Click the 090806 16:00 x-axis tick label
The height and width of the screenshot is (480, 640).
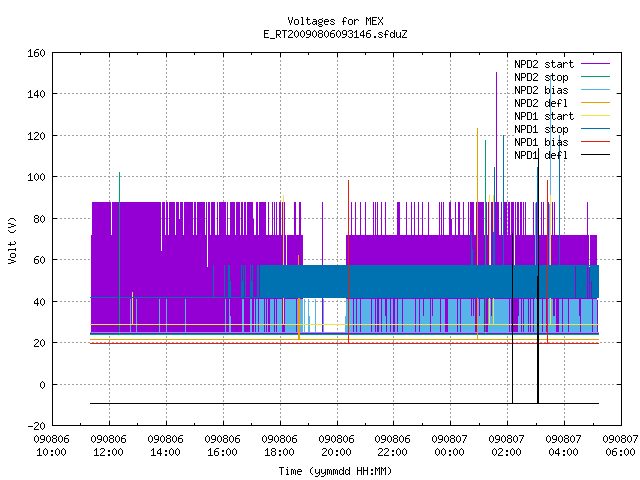(222, 446)
